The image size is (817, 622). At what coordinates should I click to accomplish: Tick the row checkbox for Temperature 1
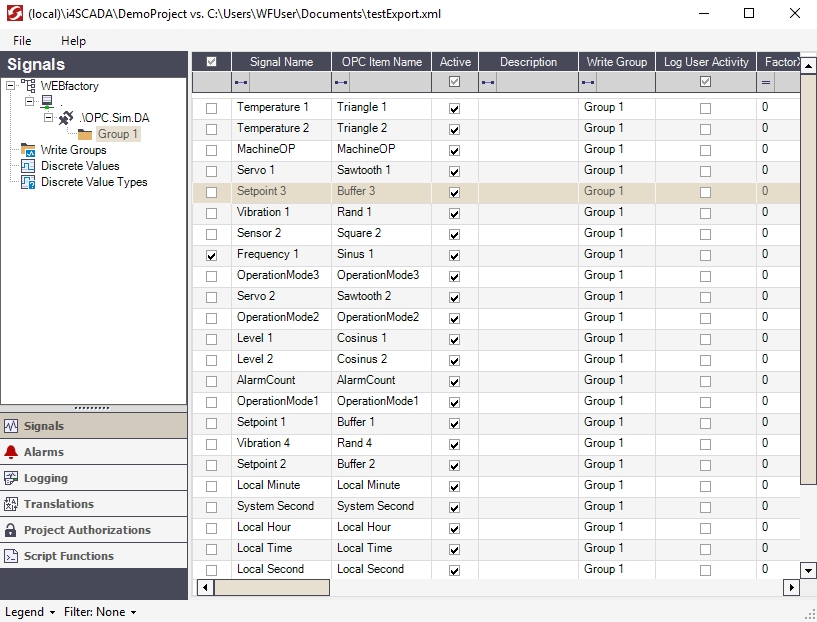coord(211,108)
